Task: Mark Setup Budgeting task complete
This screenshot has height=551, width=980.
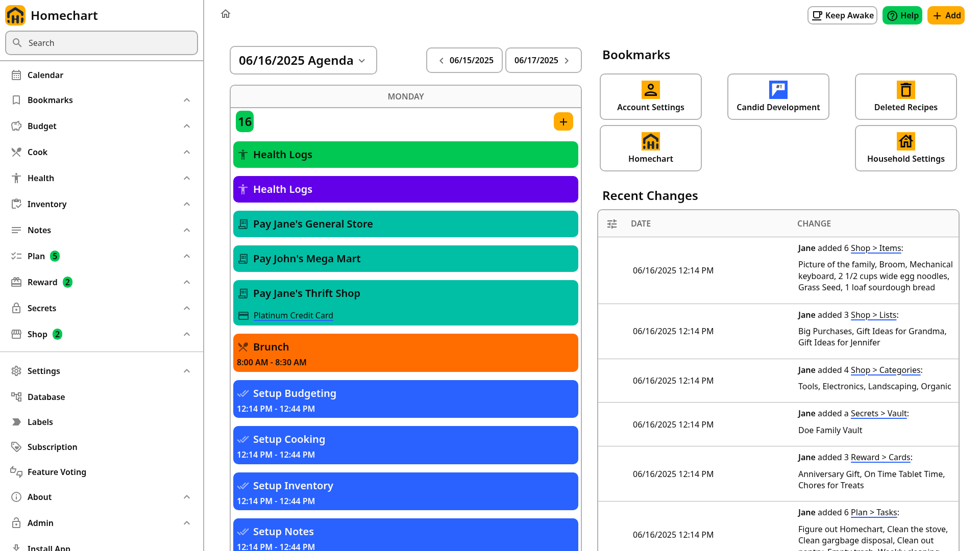Action: point(243,393)
